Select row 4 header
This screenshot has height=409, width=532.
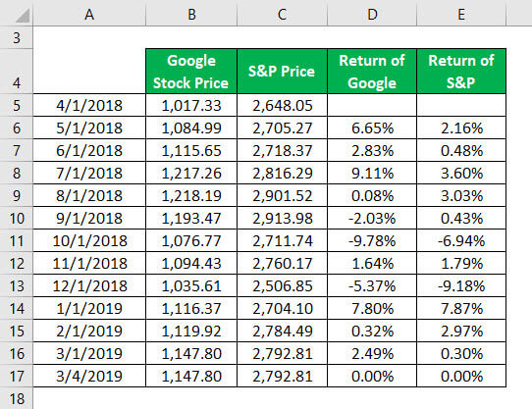pyautogui.click(x=17, y=72)
